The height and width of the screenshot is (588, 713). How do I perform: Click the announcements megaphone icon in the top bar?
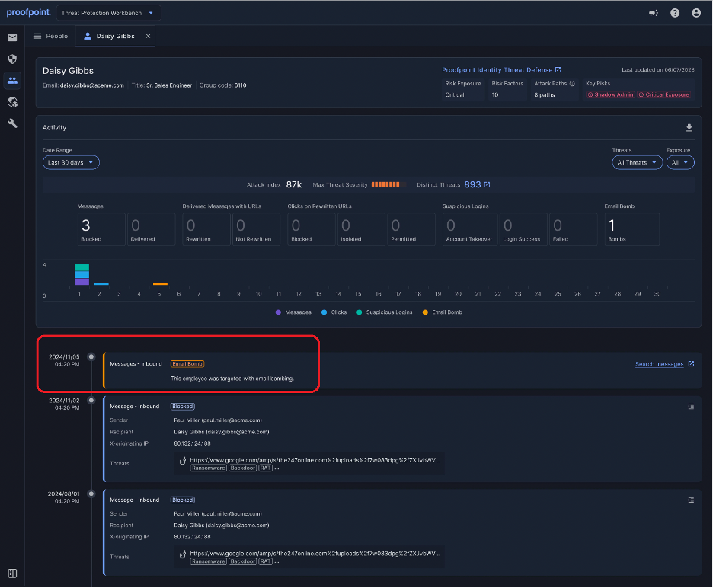click(653, 12)
